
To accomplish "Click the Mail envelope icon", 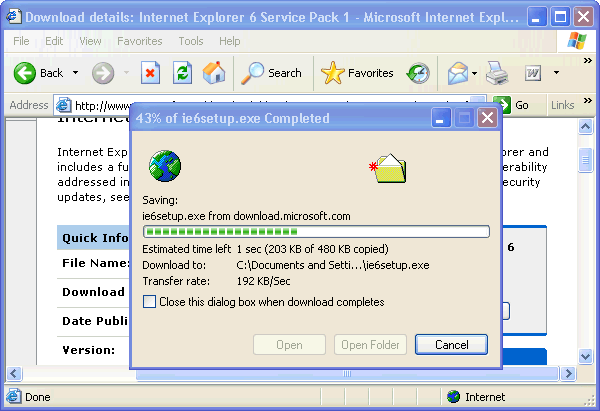I will 458,73.
